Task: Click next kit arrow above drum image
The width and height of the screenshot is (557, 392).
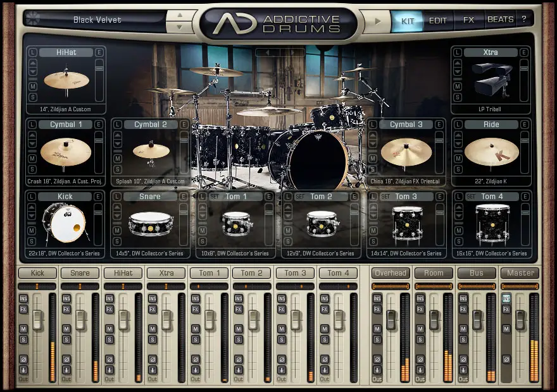Action: (292, 52)
